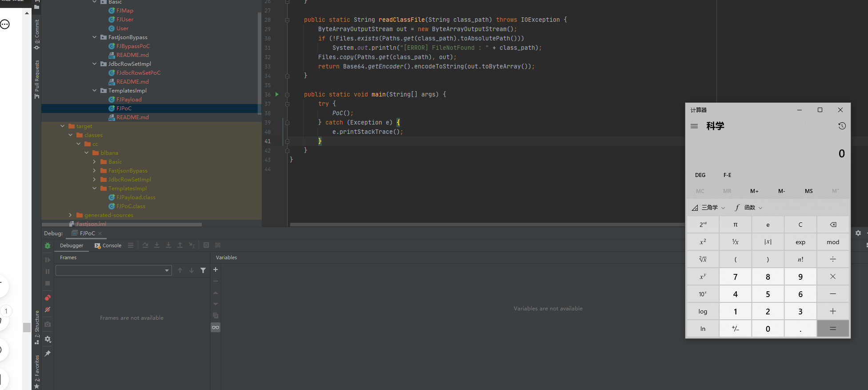Click the Pause Program icon
The width and height of the screenshot is (868, 390).
(48, 271)
